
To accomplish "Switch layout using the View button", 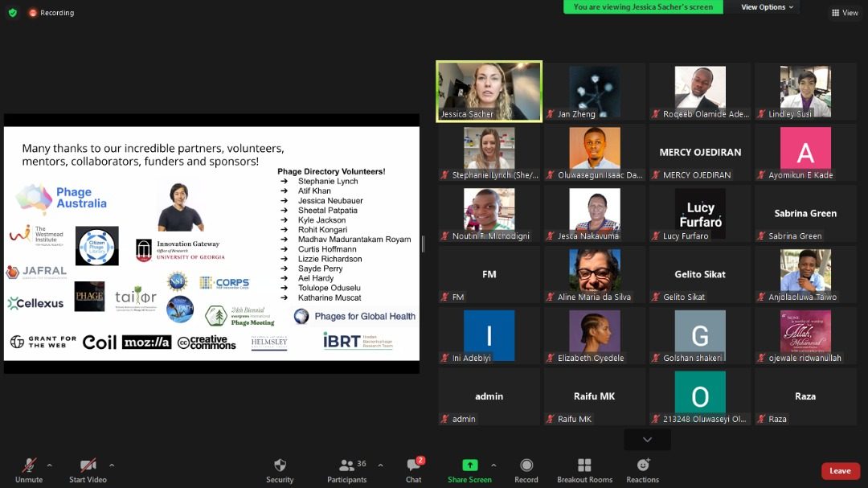I will 845,12.
